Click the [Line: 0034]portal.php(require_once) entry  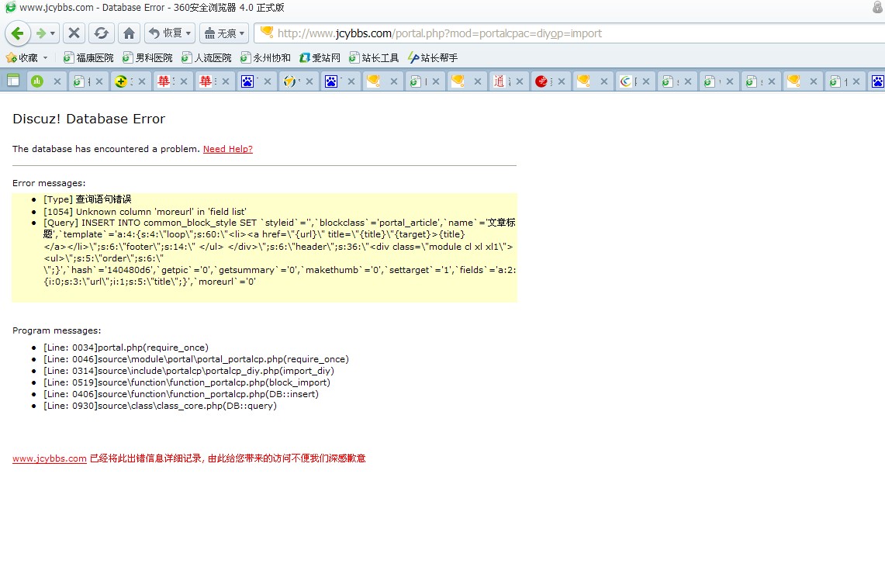point(126,348)
